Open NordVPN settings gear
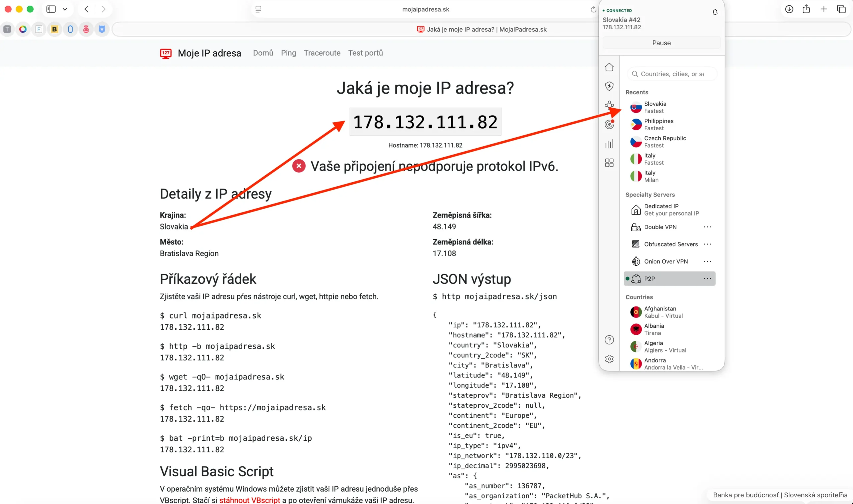Screen dimensions: 853x504 [609, 359]
